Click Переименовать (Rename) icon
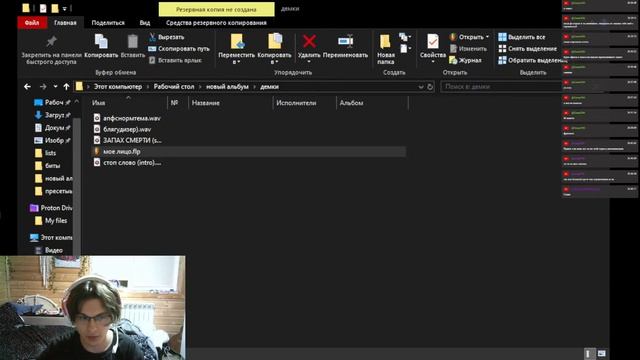Image resolution: width=640 pixels, height=360 pixels. point(345,41)
